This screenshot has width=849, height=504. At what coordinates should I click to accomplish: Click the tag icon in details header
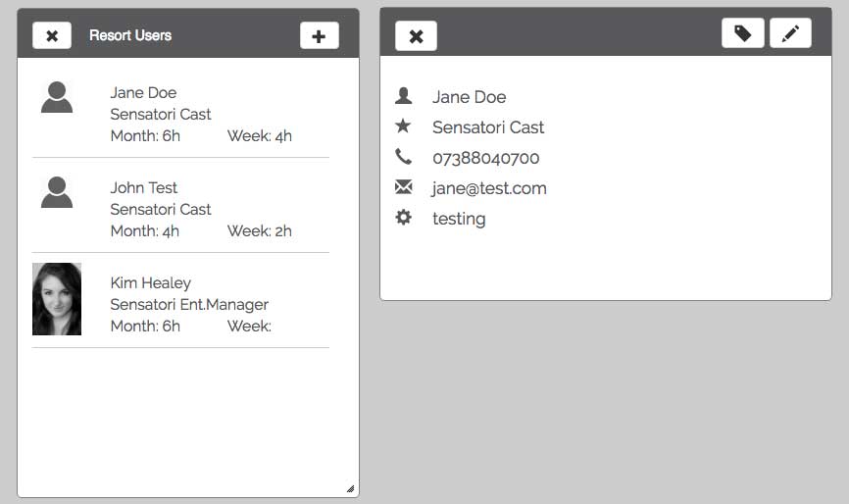pos(742,33)
